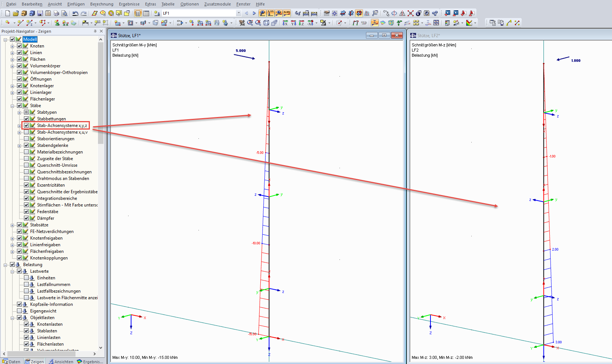
Task: Undo the last action with the undo arrow
Action: tap(75, 13)
